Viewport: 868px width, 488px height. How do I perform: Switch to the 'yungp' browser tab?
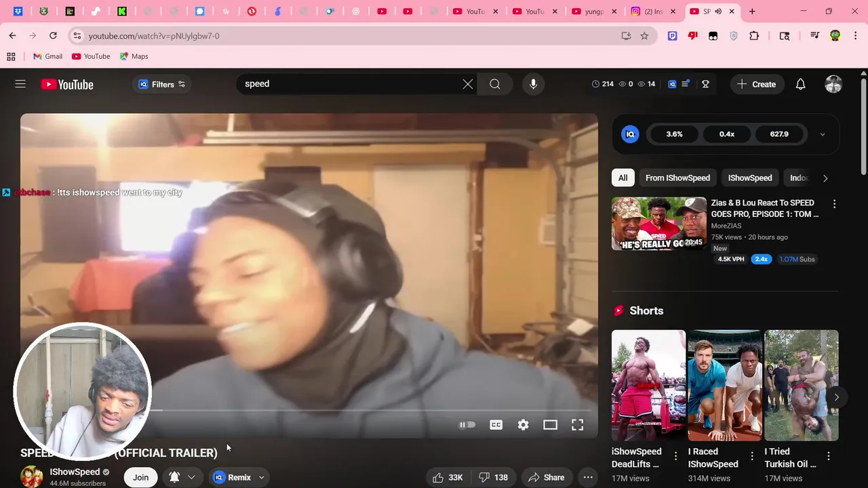pos(595,12)
